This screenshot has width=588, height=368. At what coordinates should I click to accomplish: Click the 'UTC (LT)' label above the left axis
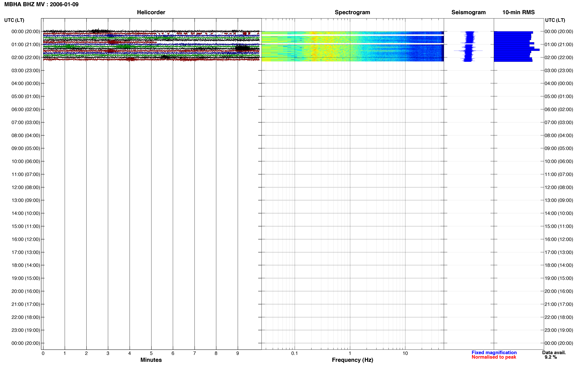coord(14,20)
